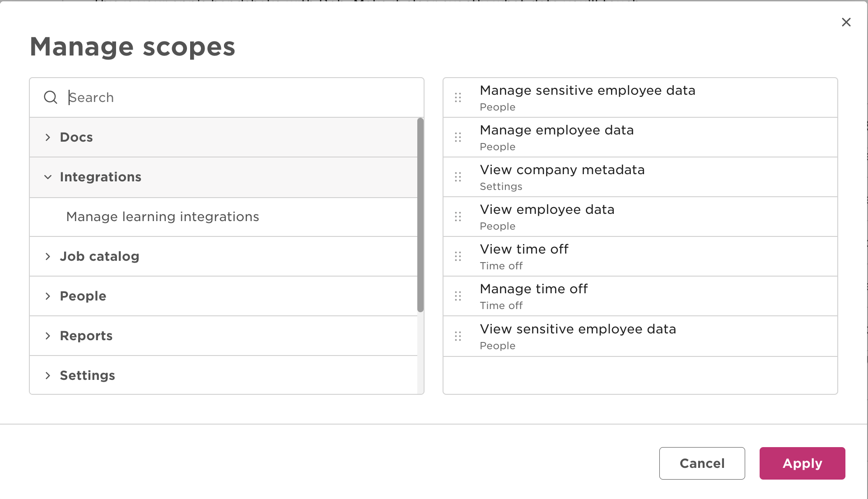This screenshot has width=868, height=499.
Task: Click 'People' subtitle under Manage employee data
Action: (498, 147)
